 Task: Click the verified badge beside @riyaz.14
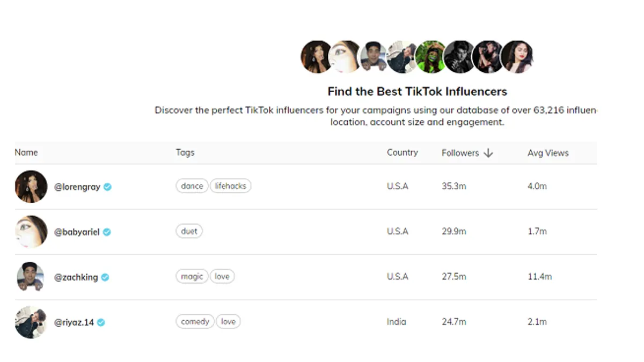[x=101, y=322]
